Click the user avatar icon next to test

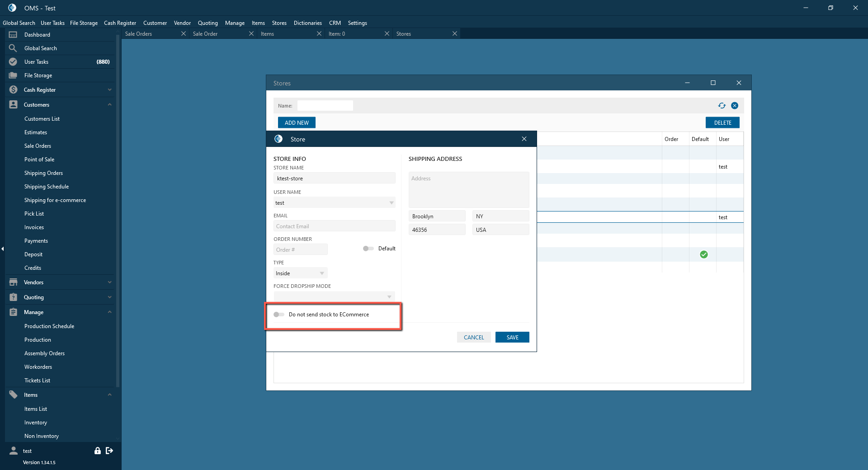(14, 451)
